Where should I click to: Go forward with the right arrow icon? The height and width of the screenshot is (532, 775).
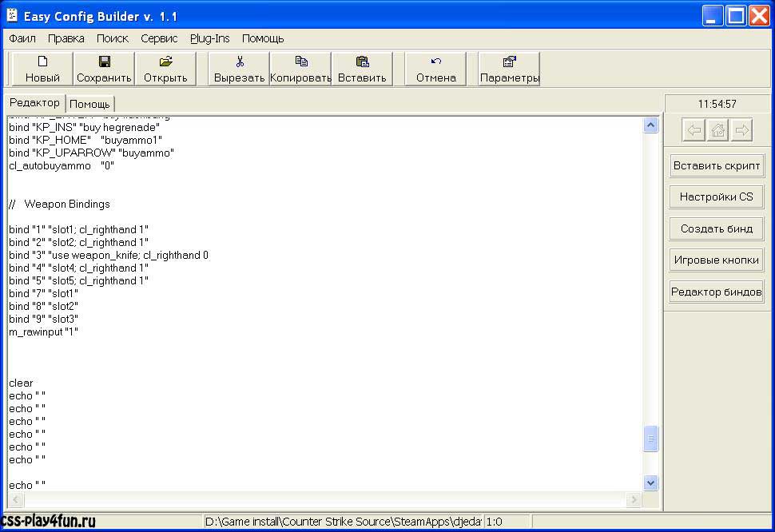pos(742,131)
